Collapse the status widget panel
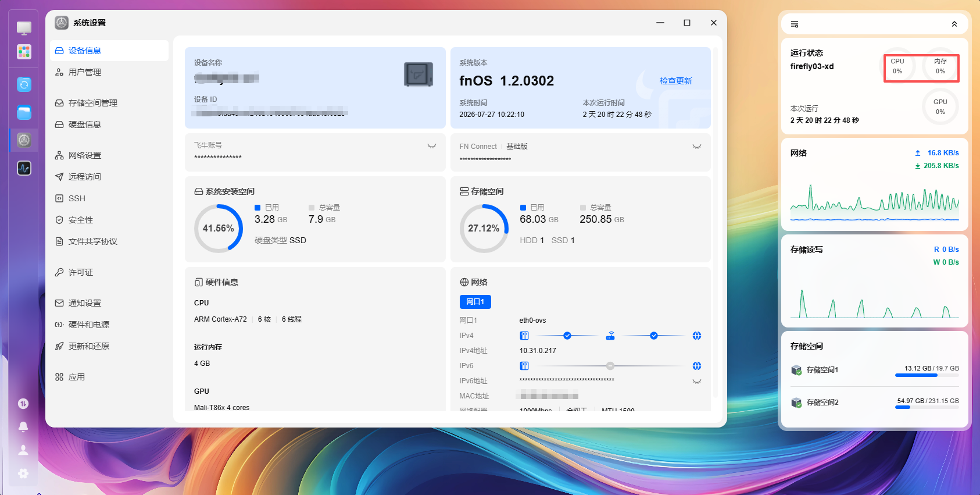The height and width of the screenshot is (495, 980). tap(954, 24)
